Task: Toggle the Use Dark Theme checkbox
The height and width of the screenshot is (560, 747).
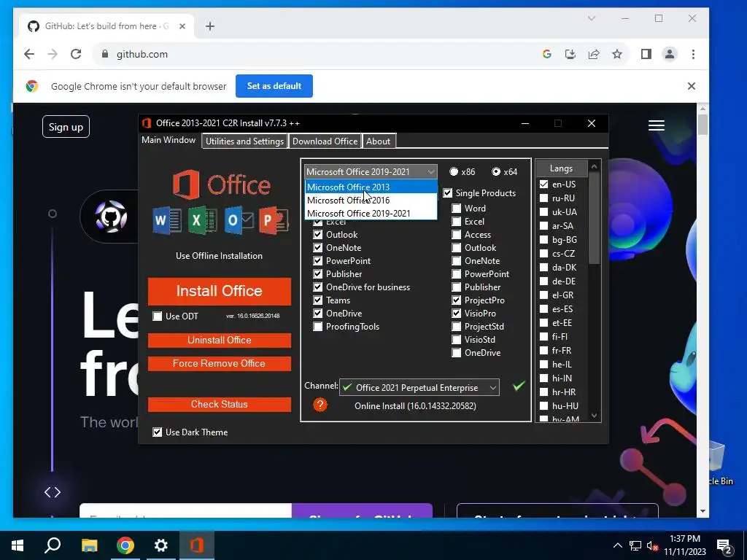Action: [x=158, y=432]
